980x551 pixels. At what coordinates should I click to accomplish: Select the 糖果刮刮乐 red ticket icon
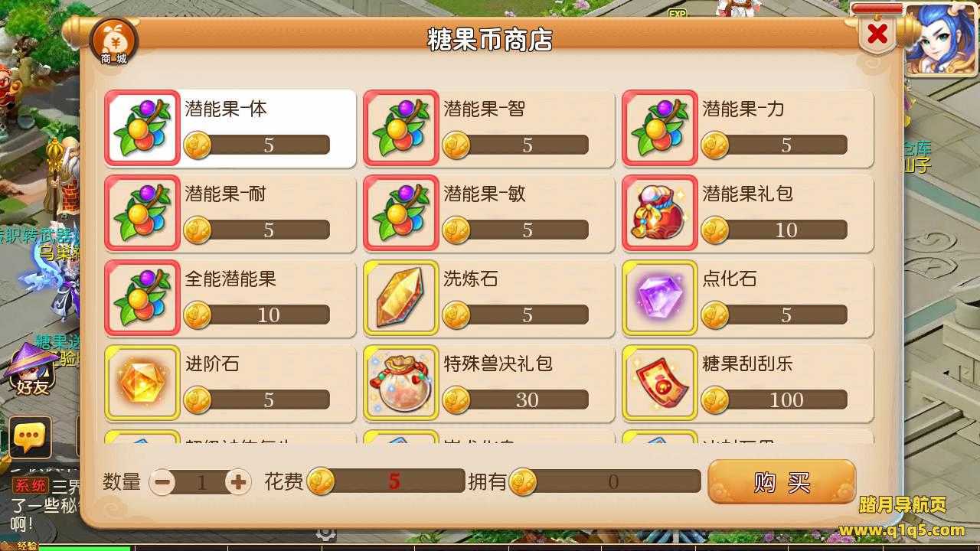point(660,383)
